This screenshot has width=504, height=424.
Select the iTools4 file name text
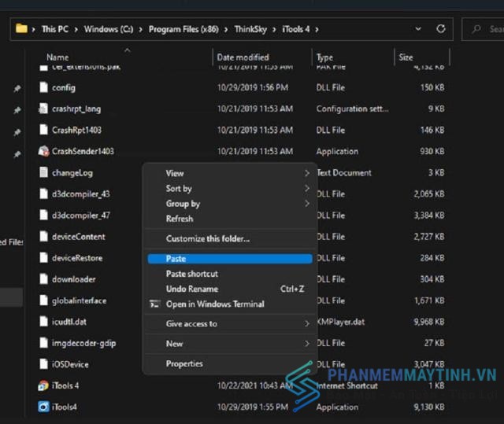(x=65, y=407)
